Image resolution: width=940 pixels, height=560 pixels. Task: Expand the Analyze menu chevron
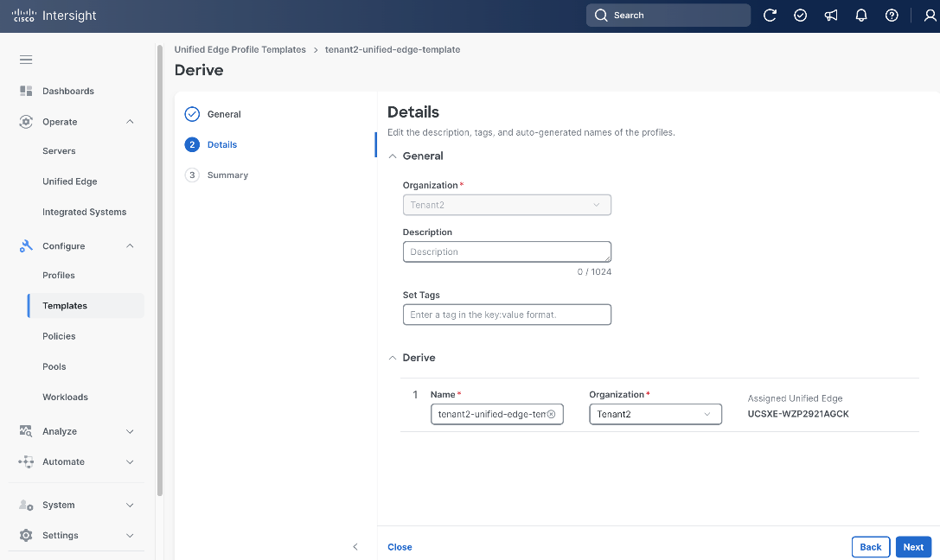(130, 431)
